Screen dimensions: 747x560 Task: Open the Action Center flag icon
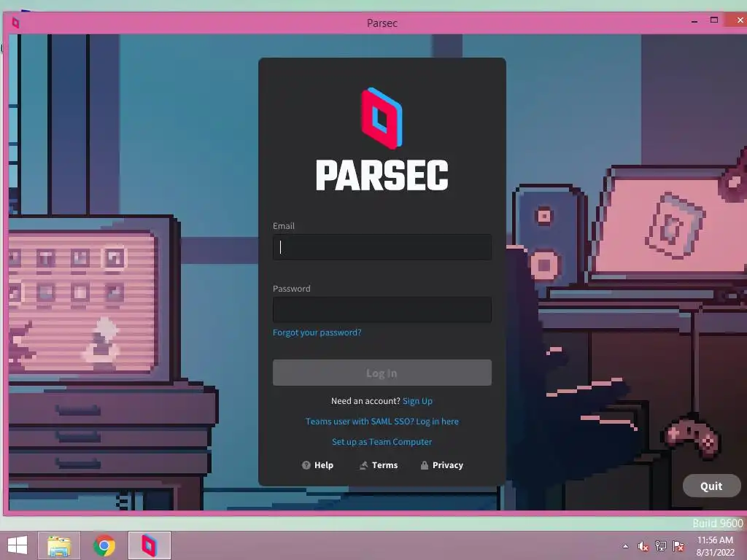tap(678, 546)
